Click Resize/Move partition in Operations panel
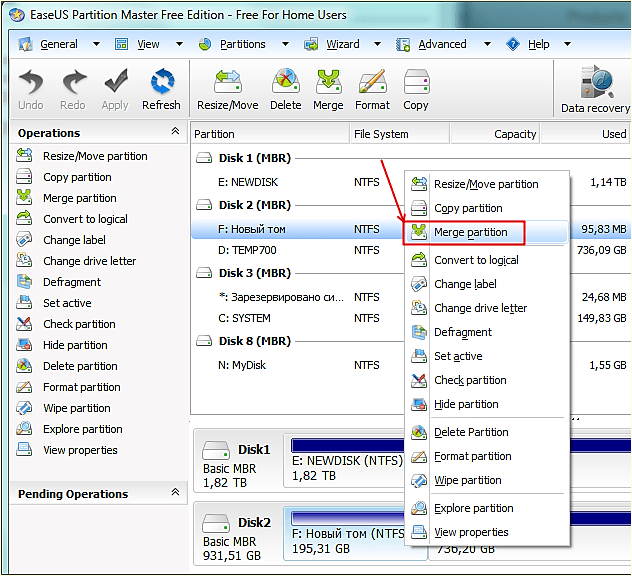The width and height of the screenshot is (632, 576). coord(82,156)
